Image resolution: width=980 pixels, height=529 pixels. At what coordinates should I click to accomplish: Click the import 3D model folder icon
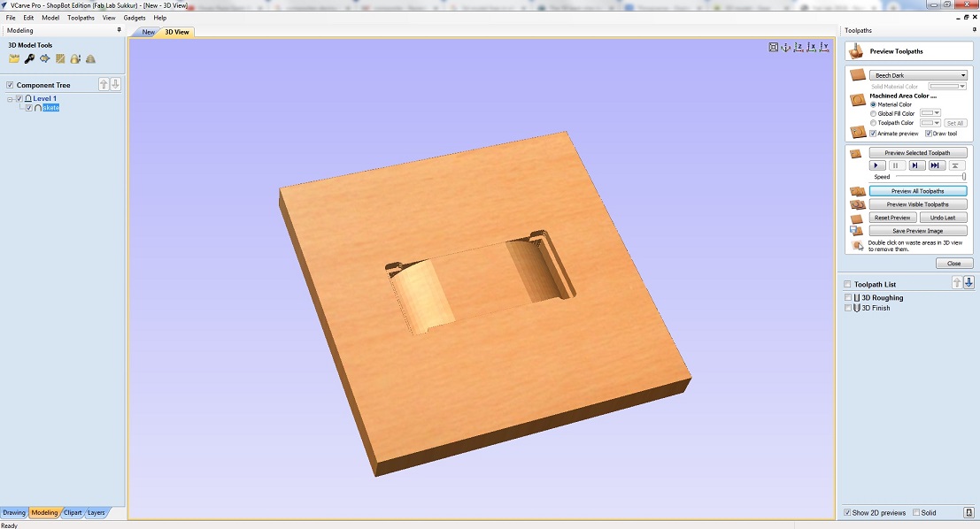14,58
